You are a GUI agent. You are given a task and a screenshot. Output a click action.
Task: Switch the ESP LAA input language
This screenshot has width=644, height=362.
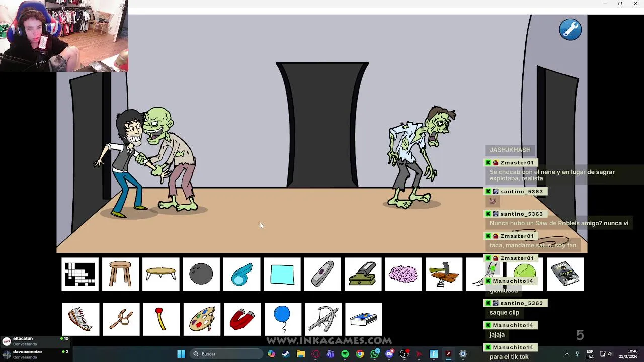[x=590, y=354]
